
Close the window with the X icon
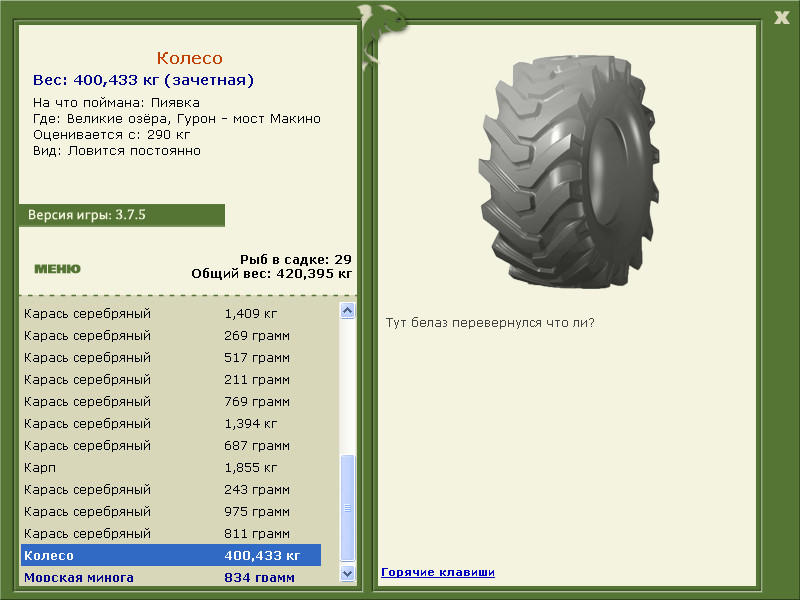(781, 18)
